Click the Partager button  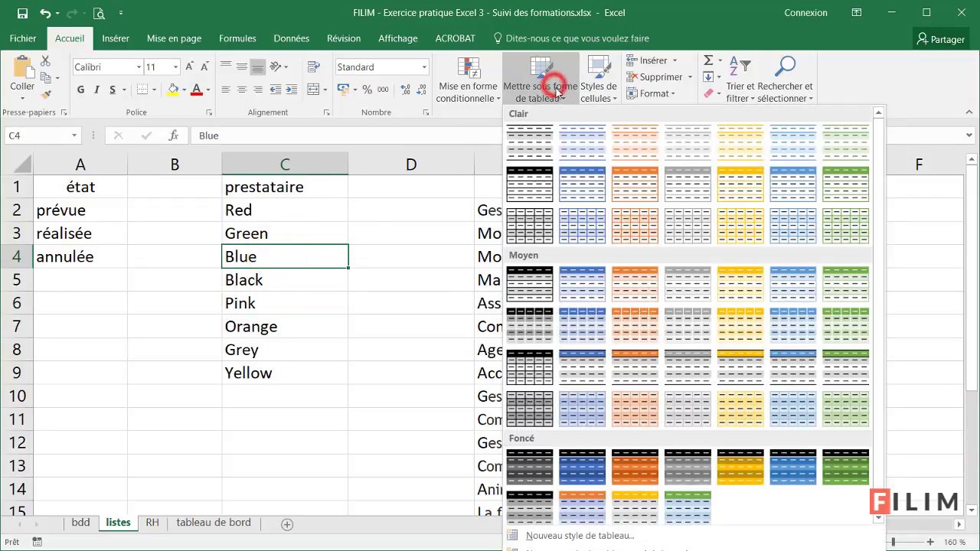pyautogui.click(x=941, y=39)
